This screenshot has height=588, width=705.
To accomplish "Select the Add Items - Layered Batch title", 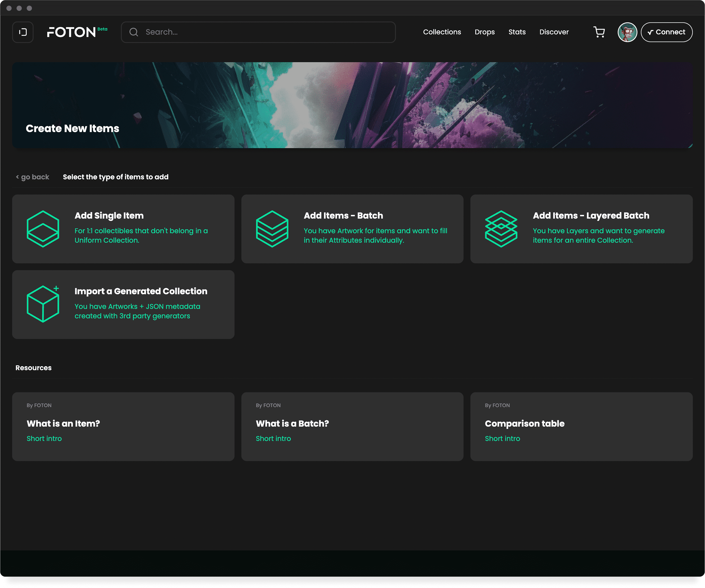I will pos(591,215).
